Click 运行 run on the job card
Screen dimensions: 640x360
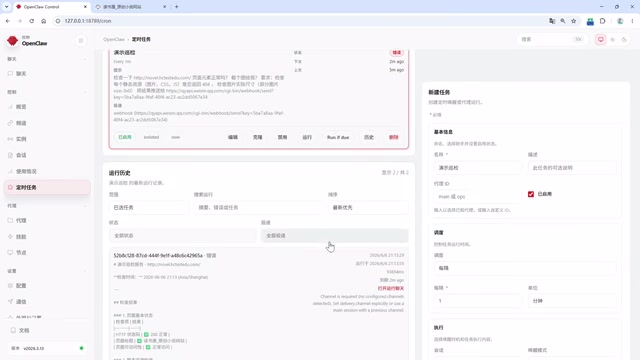point(307,137)
